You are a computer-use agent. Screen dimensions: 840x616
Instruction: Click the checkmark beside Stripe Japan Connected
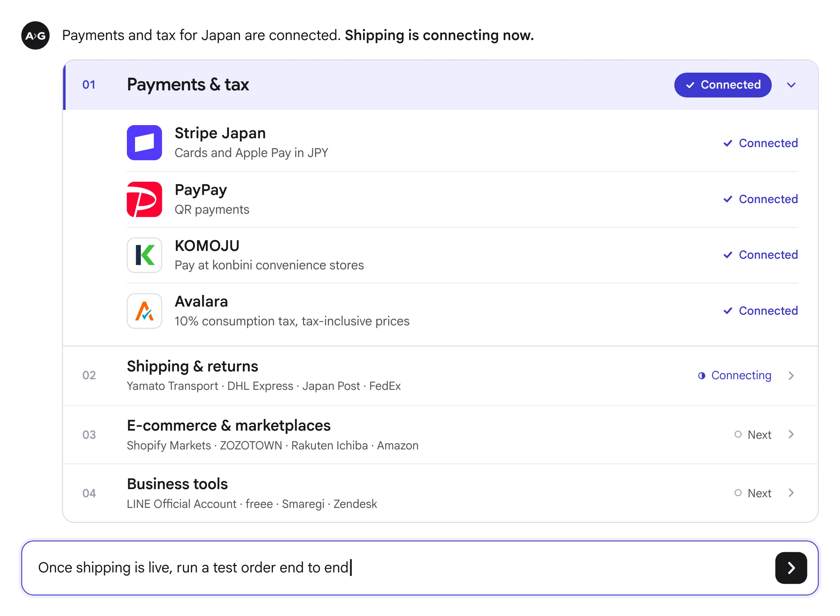pos(728,143)
